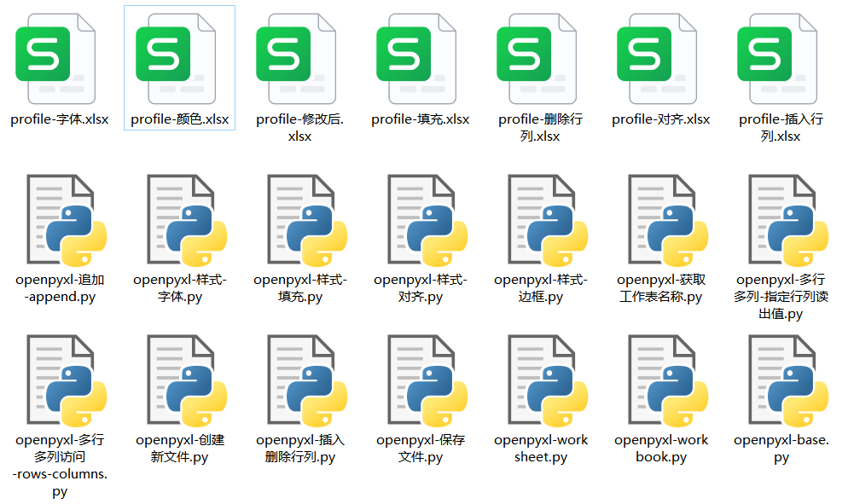
Task: Select the openpyxl-追加-append.py Python icon
Action: [x=67, y=220]
